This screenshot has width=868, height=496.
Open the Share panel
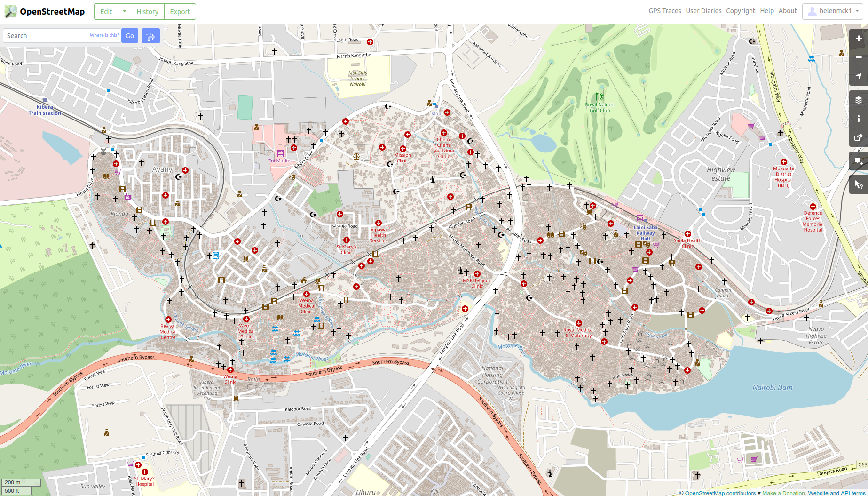(859, 137)
